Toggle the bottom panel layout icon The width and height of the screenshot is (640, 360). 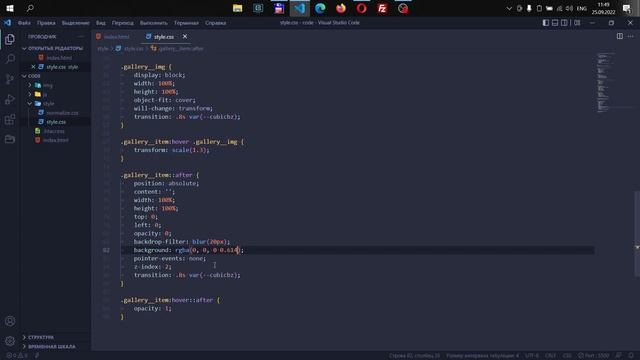pos(555,23)
